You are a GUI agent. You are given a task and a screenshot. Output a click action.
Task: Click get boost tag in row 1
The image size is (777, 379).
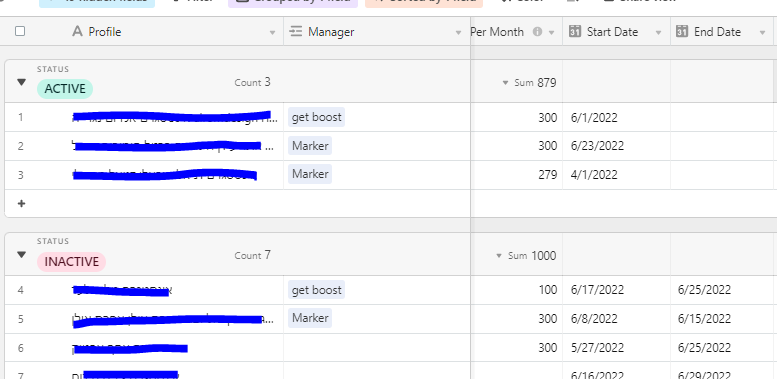click(x=316, y=117)
